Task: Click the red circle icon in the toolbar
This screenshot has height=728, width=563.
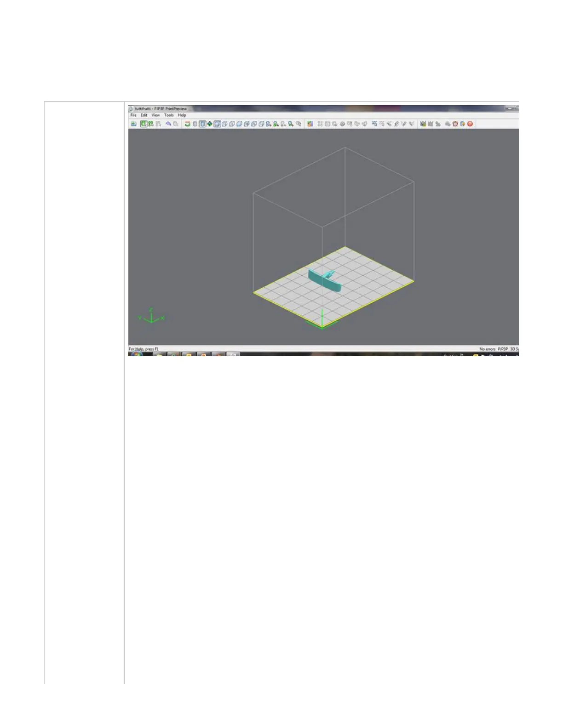Action: tap(470, 124)
